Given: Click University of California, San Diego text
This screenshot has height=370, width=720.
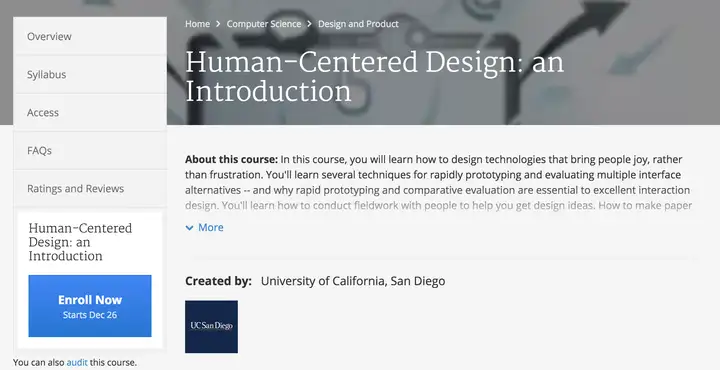Looking at the screenshot, I should 353,281.
